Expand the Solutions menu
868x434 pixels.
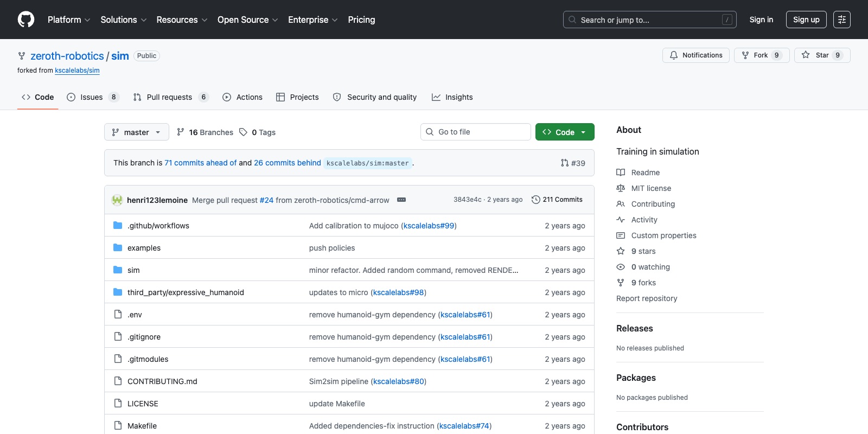pos(124,20)
